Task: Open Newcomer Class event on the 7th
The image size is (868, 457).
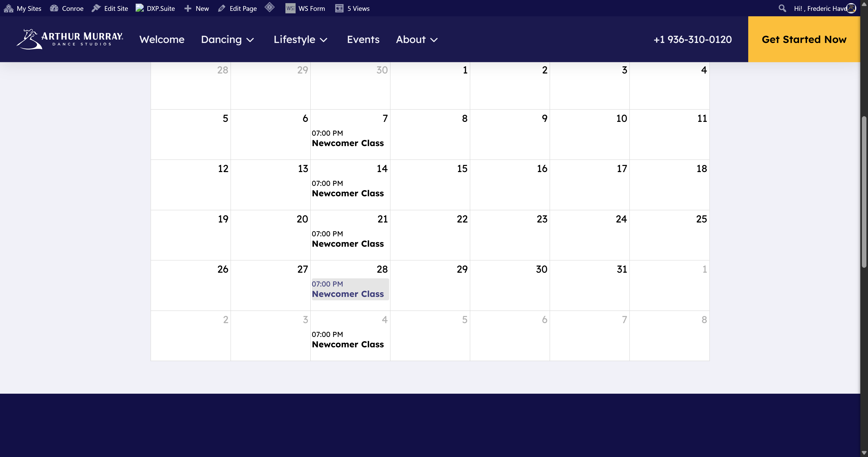Action: pyautogui.click(x=348, y=143)
